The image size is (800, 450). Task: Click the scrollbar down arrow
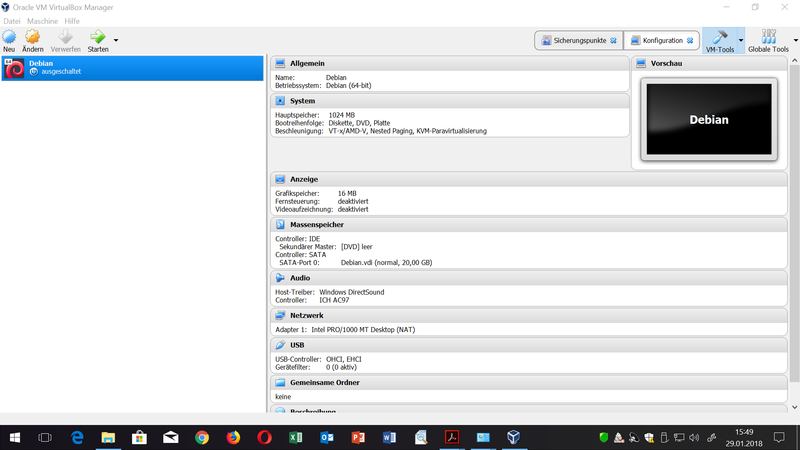pyautogui.click(x=794, y=407)
